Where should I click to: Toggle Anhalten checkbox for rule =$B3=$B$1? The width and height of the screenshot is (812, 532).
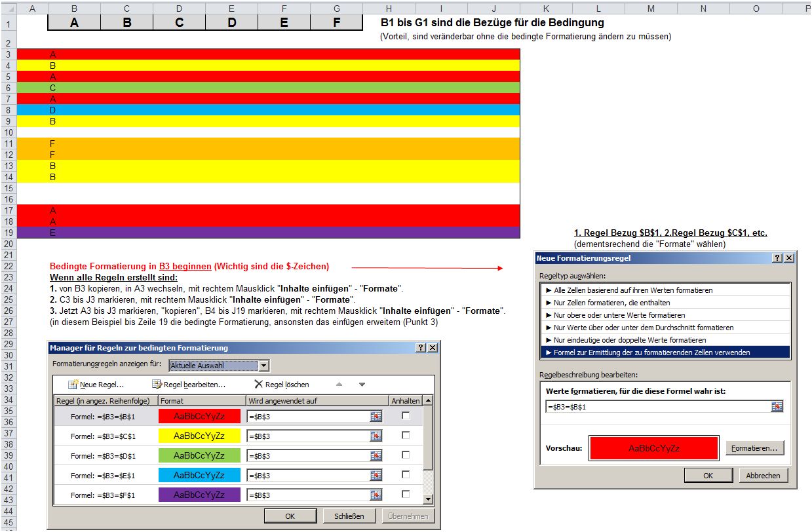click(406, 415)
